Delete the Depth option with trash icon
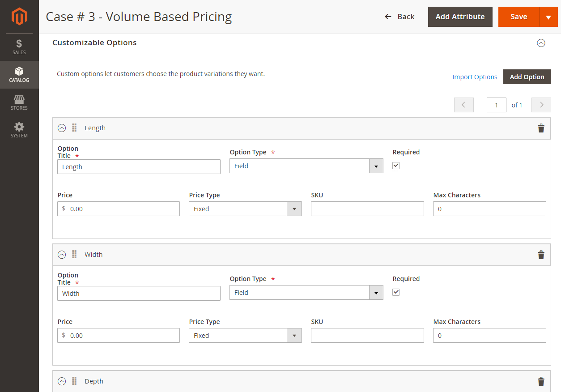The width and height of the screenshot is (561, 392). (x=541, y=382)
